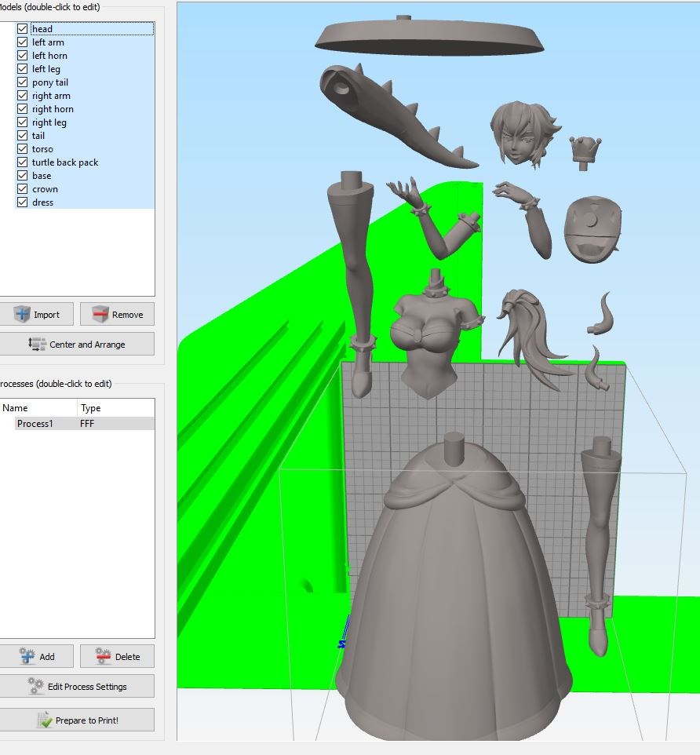Uncheck the left arm model checkbox
This screenshot has width=700, height=755.
(22, 42)
